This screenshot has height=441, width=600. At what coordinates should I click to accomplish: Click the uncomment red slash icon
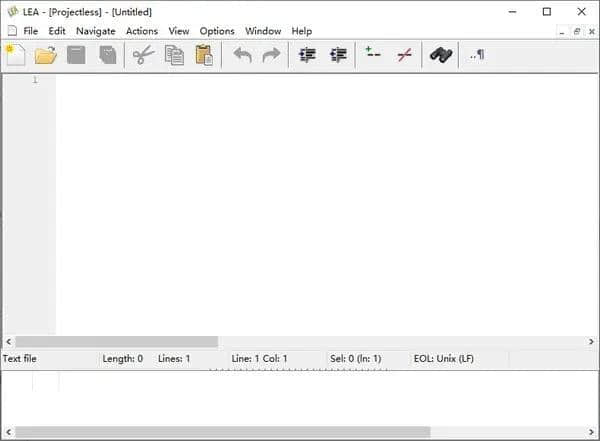(x=404, y=55)
